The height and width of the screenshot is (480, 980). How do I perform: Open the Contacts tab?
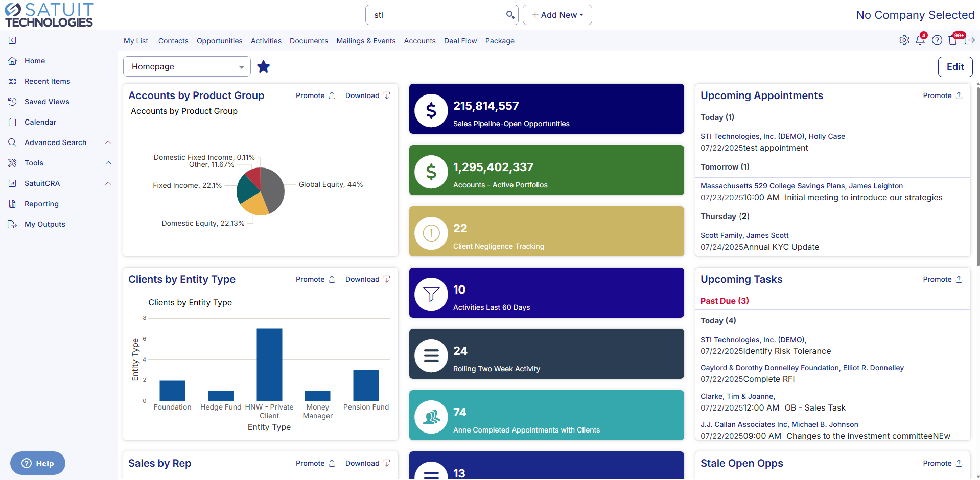click(173, 41)
